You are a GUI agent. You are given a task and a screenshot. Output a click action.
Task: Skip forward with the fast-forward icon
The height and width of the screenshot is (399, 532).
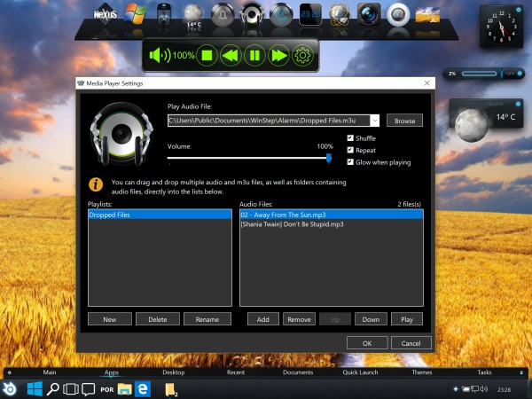[278, 56]
